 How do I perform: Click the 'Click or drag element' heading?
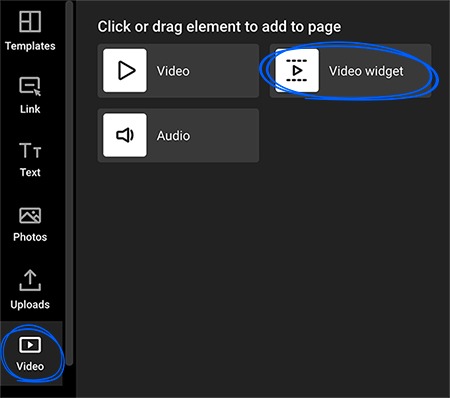(x=219, y=27)
